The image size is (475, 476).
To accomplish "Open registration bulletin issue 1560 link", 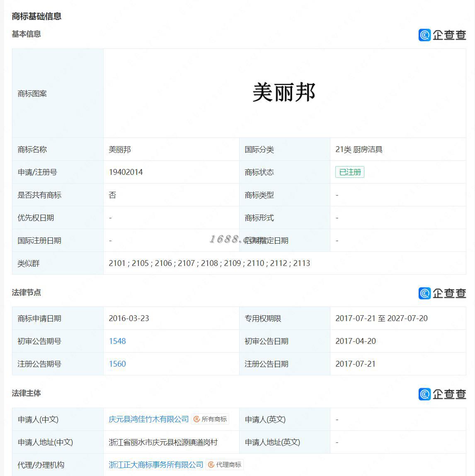I will pyautogui.click(x=117, y=364).
